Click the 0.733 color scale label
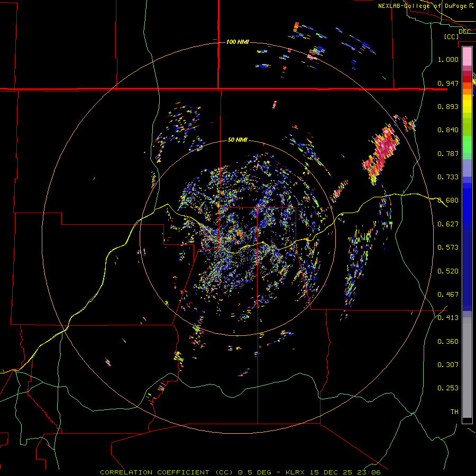Viewport: 476px width, 476px height. (448, 177)
